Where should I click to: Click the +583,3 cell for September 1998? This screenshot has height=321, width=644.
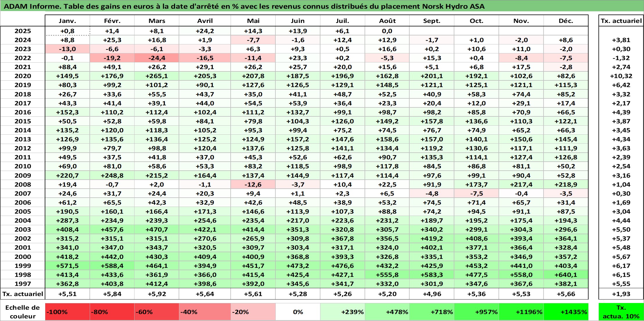coord(432,275)
